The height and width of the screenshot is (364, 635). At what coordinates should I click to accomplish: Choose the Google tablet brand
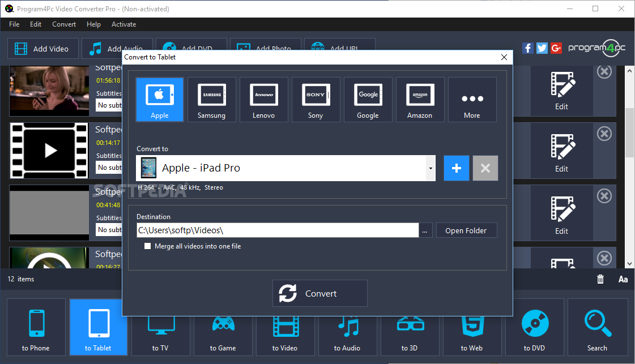click(x=368, y=100)
